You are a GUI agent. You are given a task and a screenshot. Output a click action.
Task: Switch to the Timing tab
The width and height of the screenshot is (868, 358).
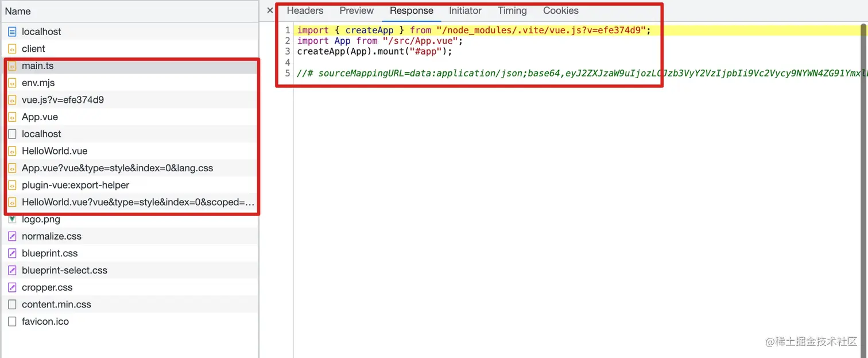512,10
